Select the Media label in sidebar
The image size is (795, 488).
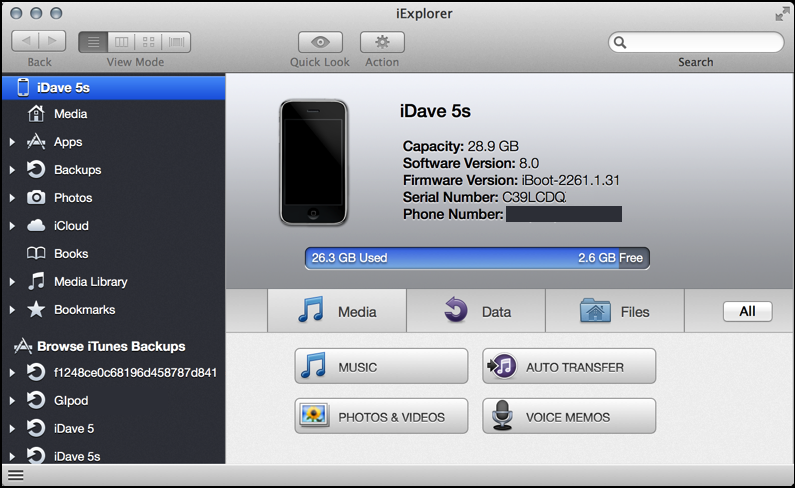point(70,114)
